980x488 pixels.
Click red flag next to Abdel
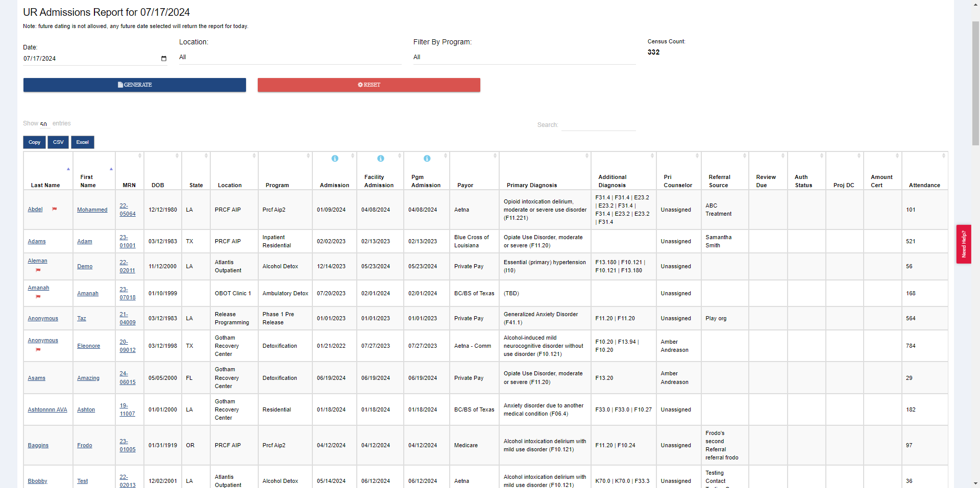[55, 209]
